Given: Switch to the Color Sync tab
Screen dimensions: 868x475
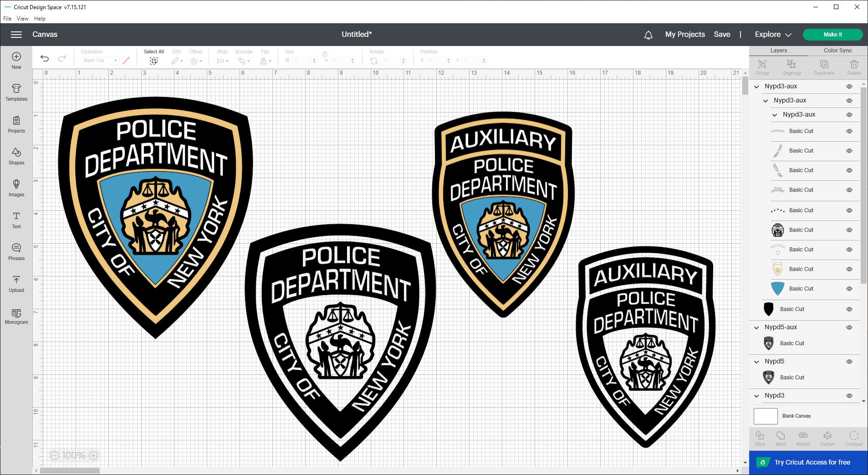Looking at the screenshot, I should click(x=837, y=51).
